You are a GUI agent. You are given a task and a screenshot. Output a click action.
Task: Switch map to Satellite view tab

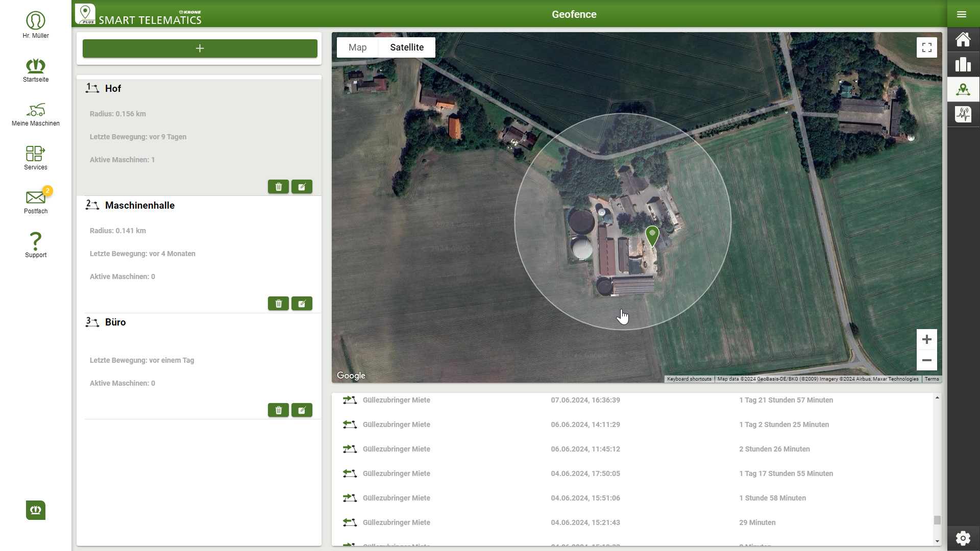407,47
